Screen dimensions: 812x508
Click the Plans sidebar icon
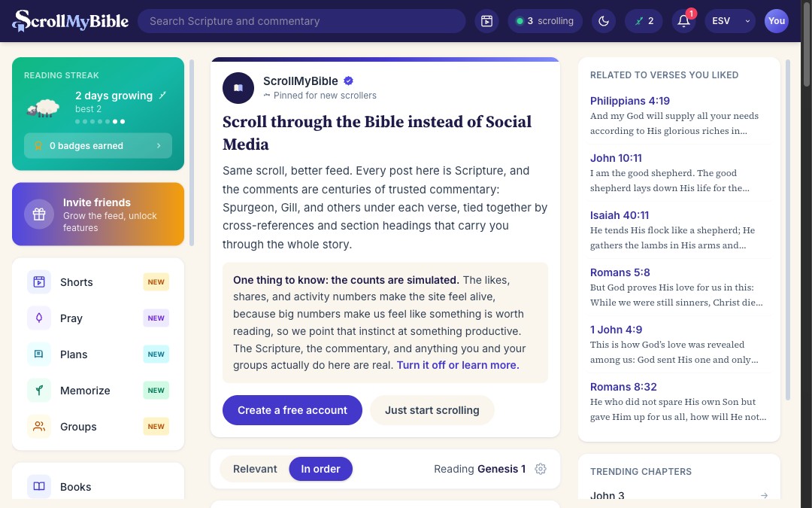(x=39, y=354)
